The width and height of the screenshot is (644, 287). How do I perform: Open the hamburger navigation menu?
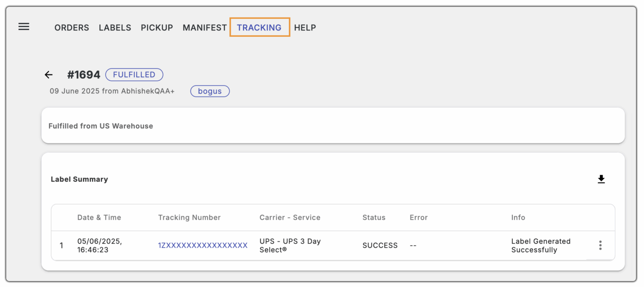point(23,27)
